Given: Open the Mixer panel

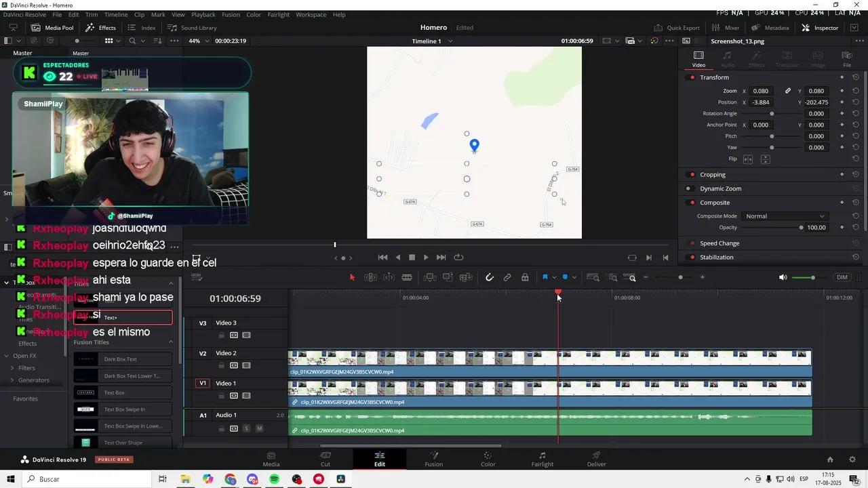Looking at the screenshot, I should click(x=726, y=28).
